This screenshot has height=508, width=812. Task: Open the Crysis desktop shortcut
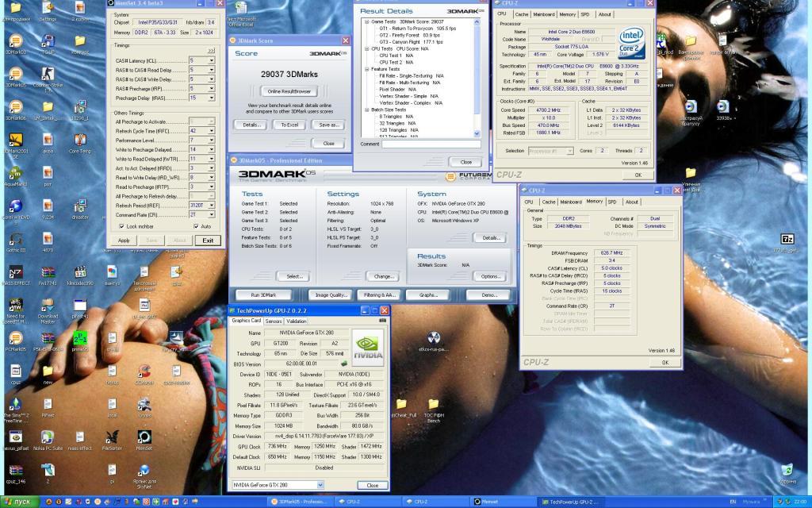[144, 404]
